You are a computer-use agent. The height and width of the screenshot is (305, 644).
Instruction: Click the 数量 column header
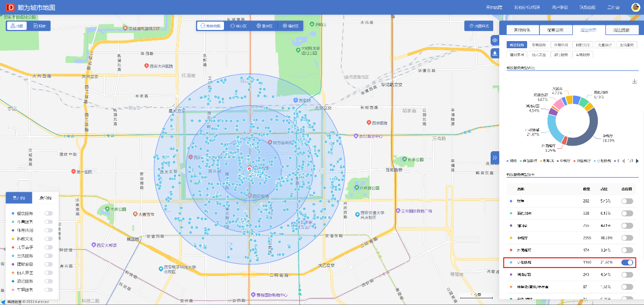coord(587,189)
